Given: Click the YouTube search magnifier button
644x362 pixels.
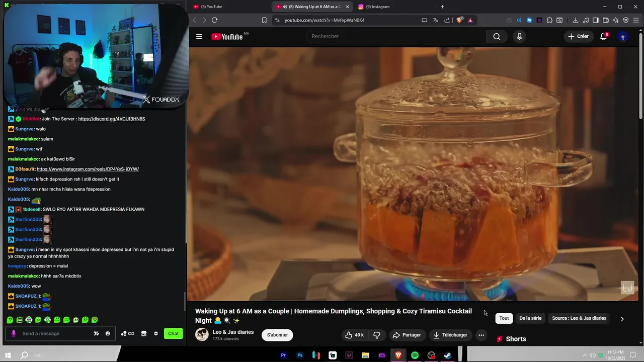Looking at the screenshot, I should [497, 36].
